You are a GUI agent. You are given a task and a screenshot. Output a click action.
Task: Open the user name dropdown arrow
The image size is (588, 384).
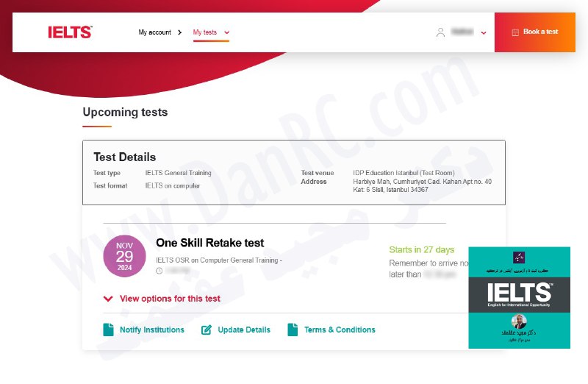(484, 33)
